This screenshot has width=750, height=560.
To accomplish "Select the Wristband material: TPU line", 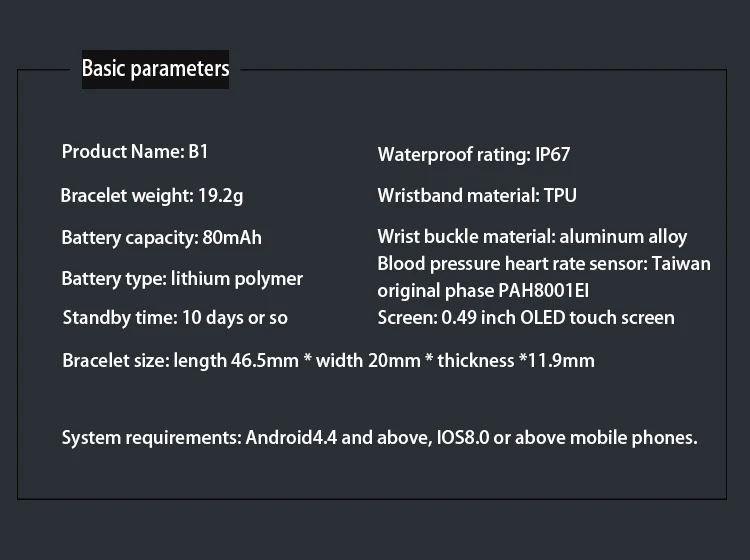I will (477, 195).
